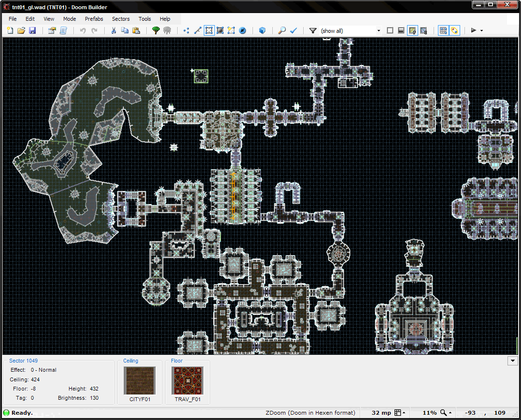Switch to Vertices mode icon
Screen dimensions: 521x420
click(x=186, y=30)
